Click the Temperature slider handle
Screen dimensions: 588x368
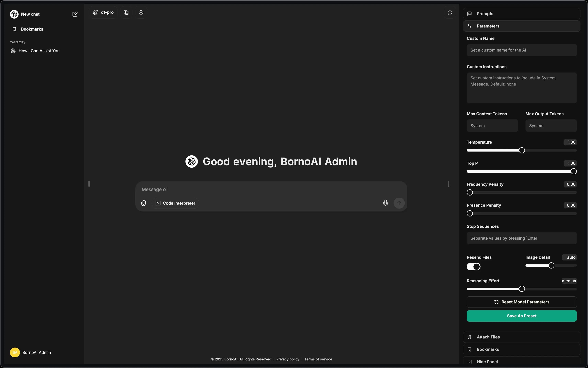(x=522, y=150)
